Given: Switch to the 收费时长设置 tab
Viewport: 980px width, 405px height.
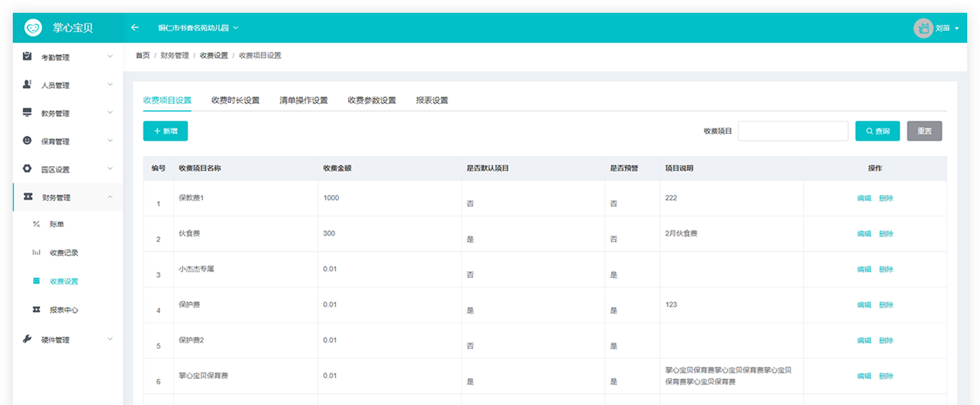Looking at the screenshot, I should [235, 100].
